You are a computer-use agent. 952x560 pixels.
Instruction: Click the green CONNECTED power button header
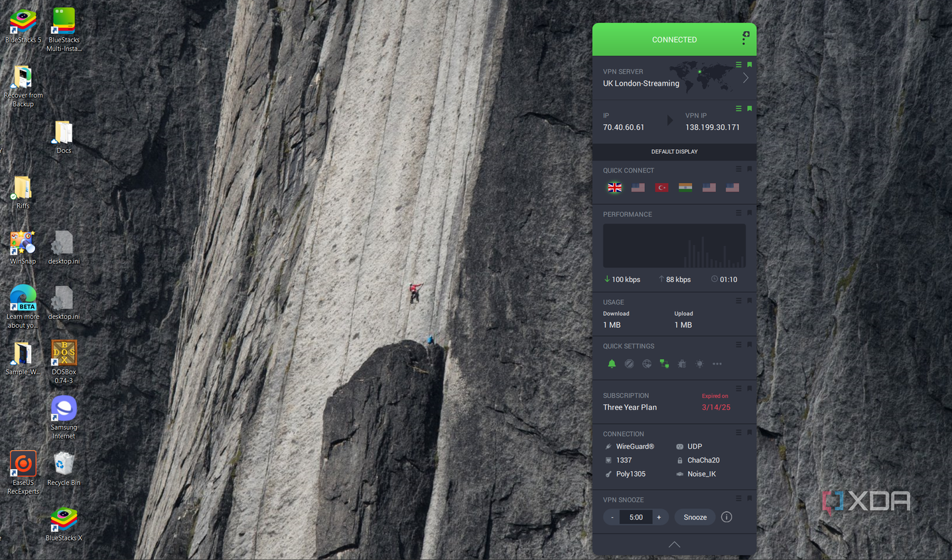point(674,40)
